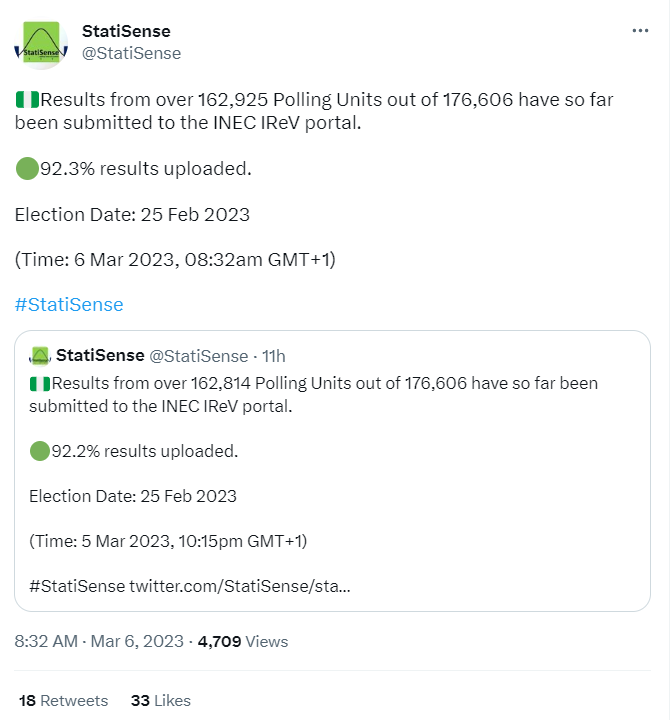
Task: Click green circle emoji beside 92.3% results
Action: pyautogui.click(x=27, y=168)
